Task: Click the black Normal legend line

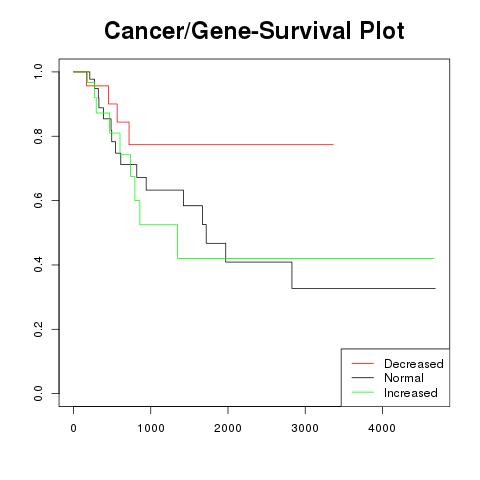Action: coord(363,378)
